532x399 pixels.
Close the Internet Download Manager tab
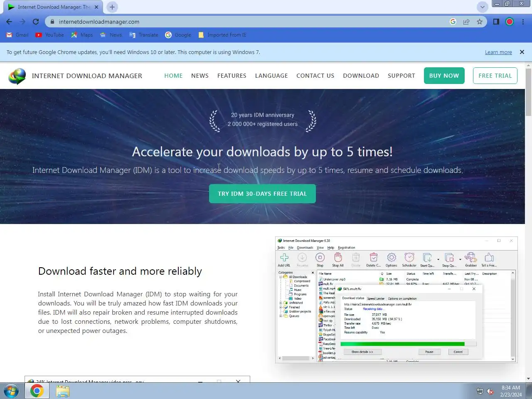(96, 7)
